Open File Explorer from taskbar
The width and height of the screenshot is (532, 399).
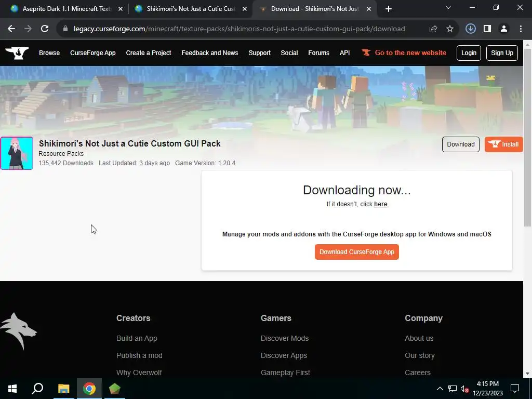(x=63, y=389)
